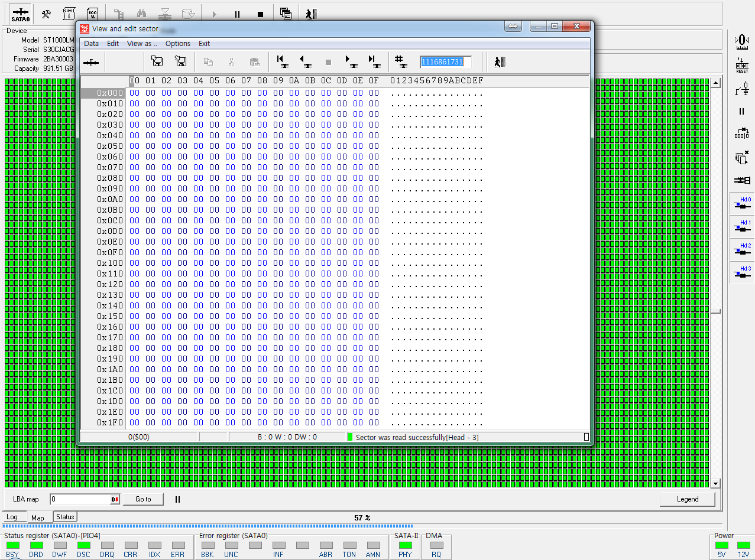Open the LBA map field dropdown arrow
This screenshot has height=560, width=755.
[x=115, y=500]
